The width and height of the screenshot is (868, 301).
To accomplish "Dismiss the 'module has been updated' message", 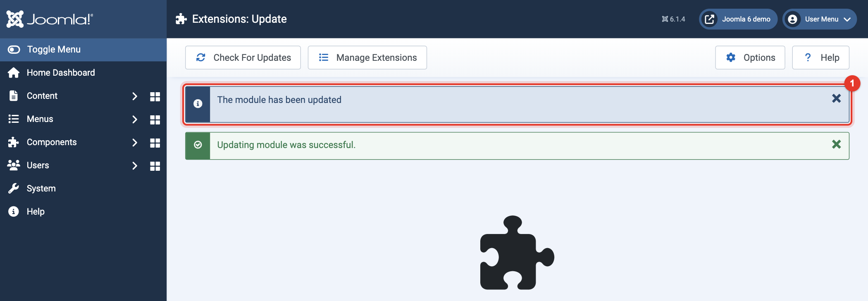I will click(x=836, y=98).
